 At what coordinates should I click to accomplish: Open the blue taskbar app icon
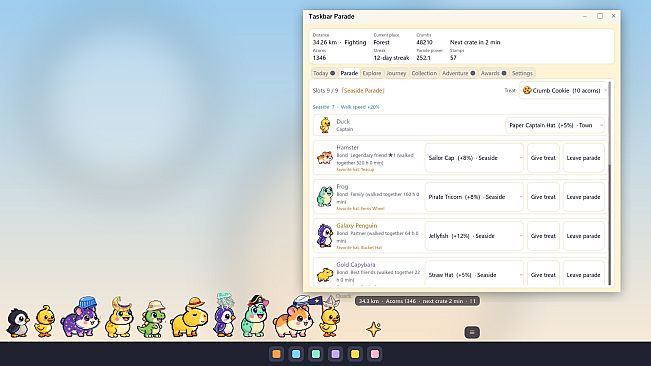[296, 354]
